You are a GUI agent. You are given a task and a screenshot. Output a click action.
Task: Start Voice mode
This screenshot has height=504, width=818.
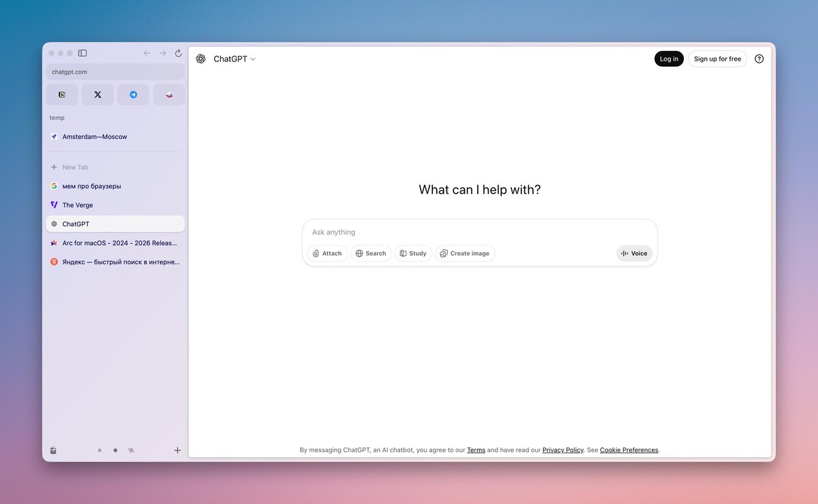pos(635,253)
